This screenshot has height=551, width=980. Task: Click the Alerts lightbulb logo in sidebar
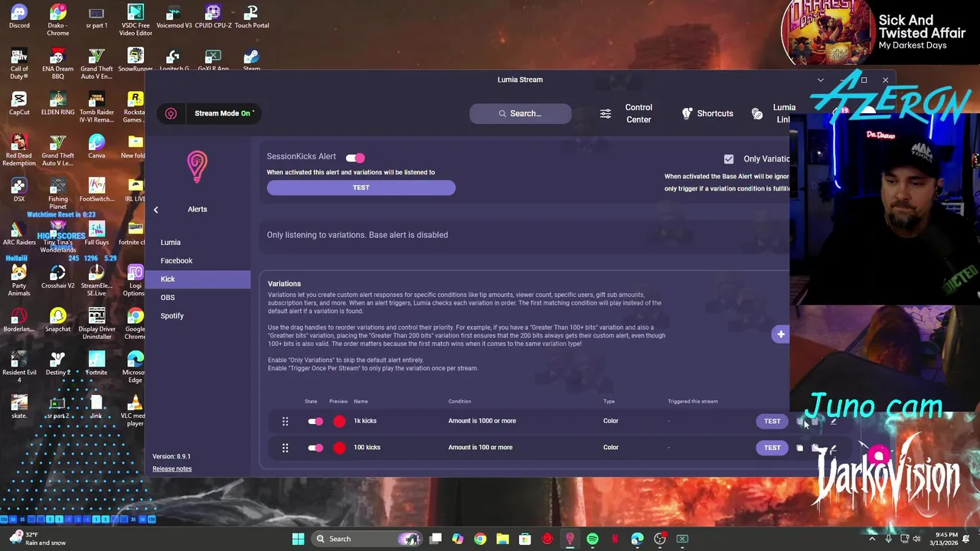pos(197,166)
